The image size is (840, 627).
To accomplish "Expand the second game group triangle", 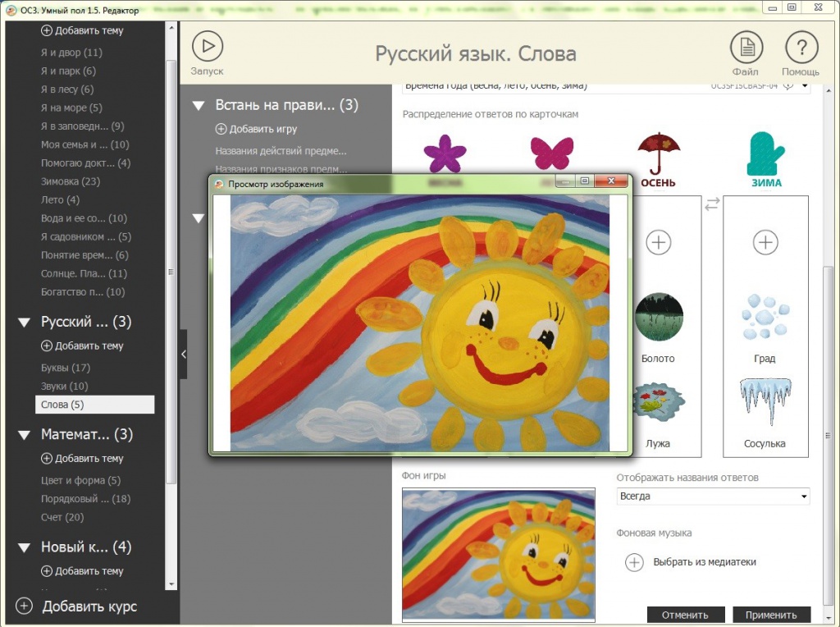I will pyautogui.click(x=199, y=218).
